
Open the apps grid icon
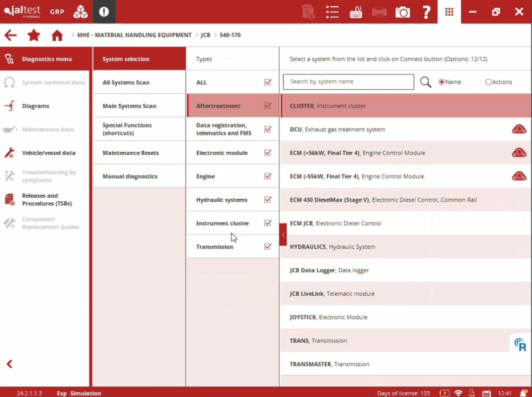[449, 12]
